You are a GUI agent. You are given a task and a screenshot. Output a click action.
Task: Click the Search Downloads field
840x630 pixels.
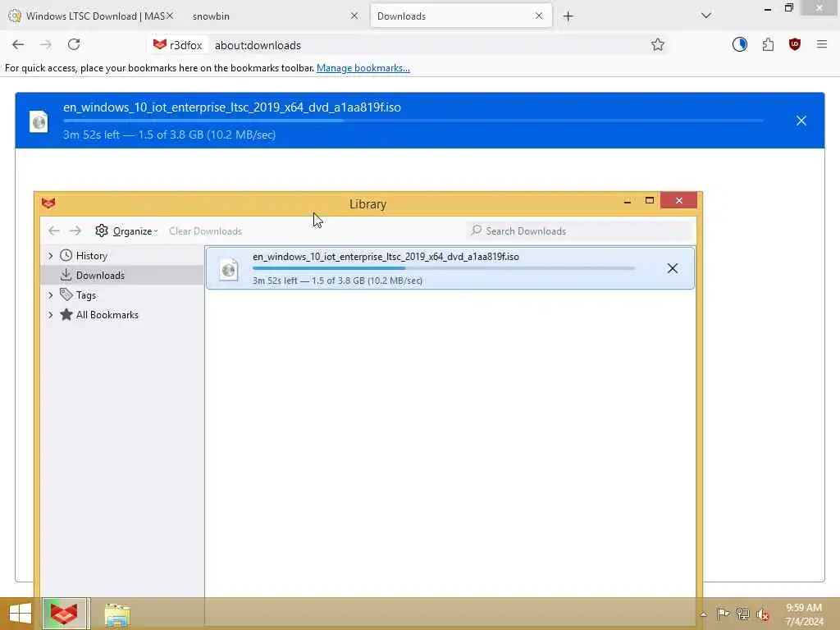click(580, 231)
